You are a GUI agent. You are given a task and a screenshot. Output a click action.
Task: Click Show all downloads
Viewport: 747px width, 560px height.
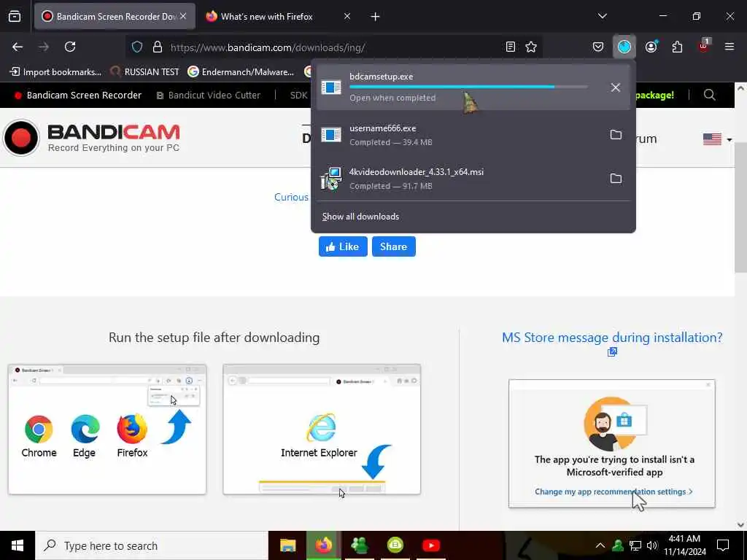point(360,217)
